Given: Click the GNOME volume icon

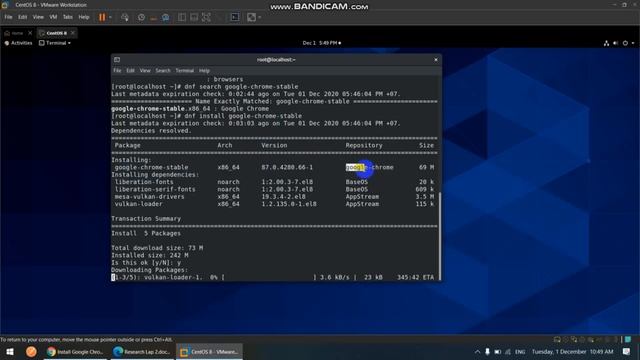Looking at the screenshot, I should click(x=616, y=43).
